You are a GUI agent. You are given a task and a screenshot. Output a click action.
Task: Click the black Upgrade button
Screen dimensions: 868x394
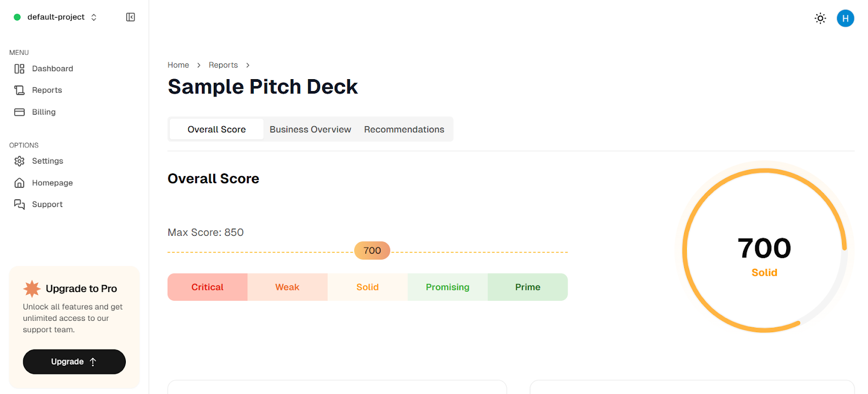(x=74, y=361)
